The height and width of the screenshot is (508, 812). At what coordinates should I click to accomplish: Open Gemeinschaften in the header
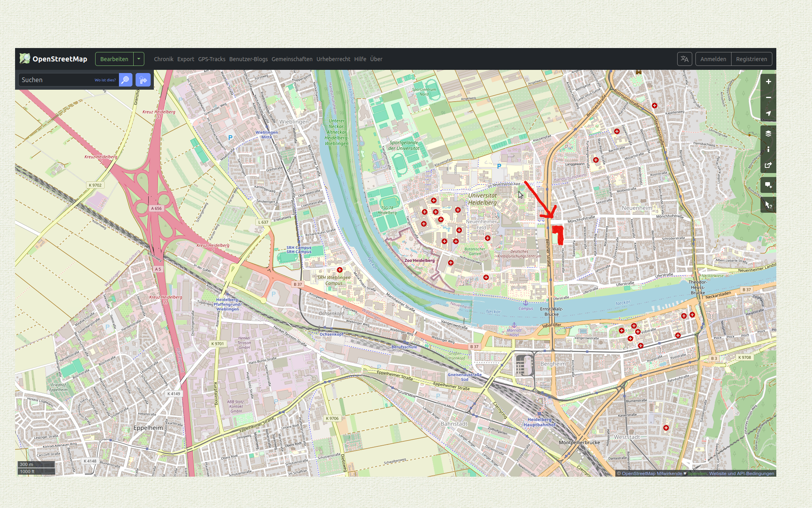[292, 59]
